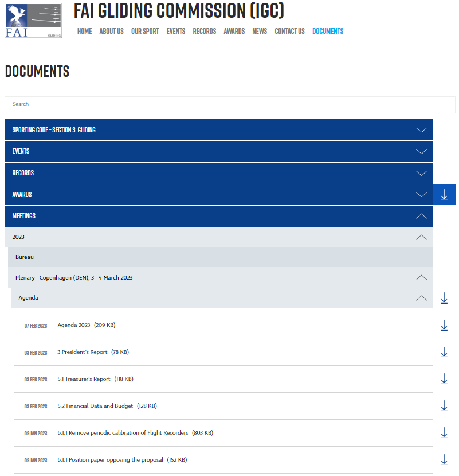This screenshot has width=459, height=476.
Task: Expand the Sporting Code Section 3 chevron
Action: tap(421, 130)
